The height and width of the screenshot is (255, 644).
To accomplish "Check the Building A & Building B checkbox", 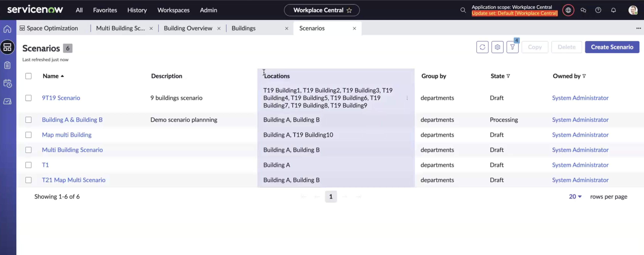I will 28,120.
